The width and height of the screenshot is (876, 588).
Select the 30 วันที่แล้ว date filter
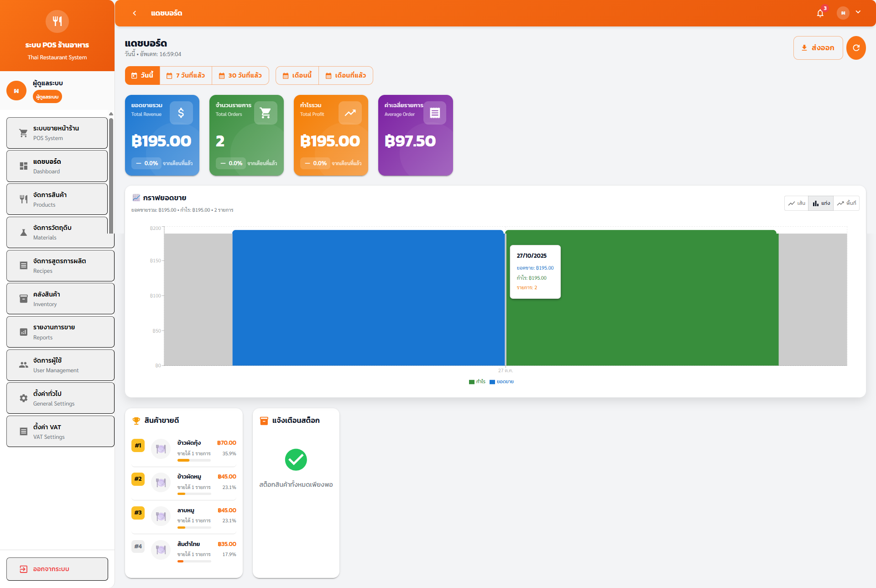coord(240,75)
